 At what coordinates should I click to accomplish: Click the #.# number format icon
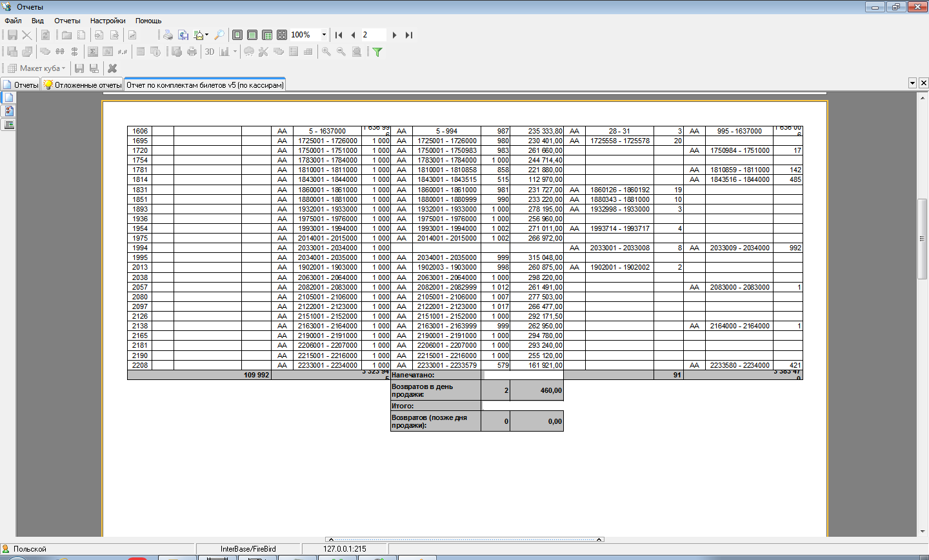point(123,52)
